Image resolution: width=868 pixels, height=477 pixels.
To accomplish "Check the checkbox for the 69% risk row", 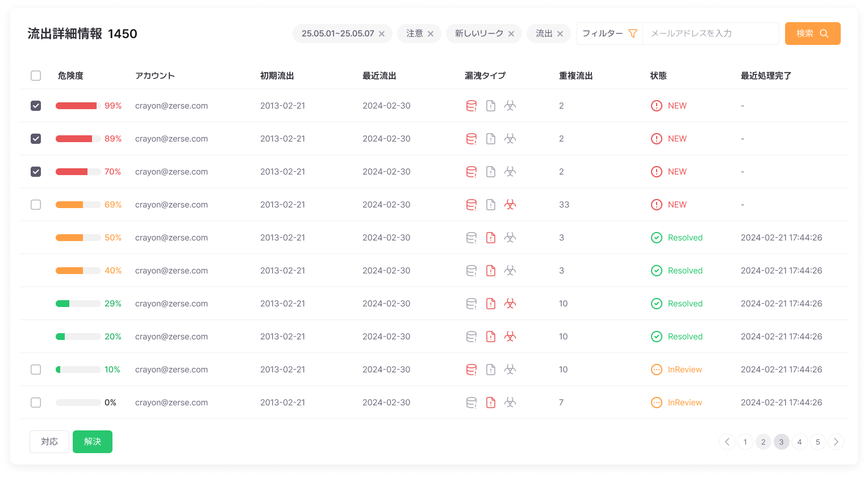I will pyautogui.click(x=36, y=205).
